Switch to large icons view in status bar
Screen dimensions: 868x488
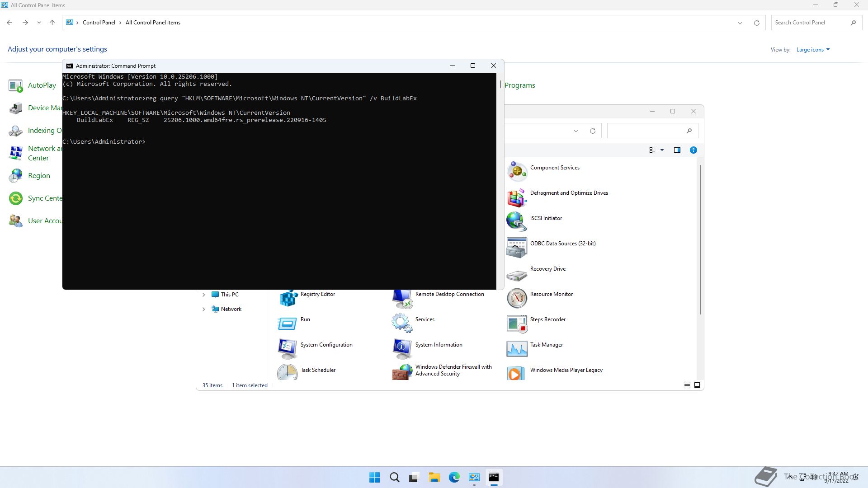pyautogui.click(x=697, y=385)
